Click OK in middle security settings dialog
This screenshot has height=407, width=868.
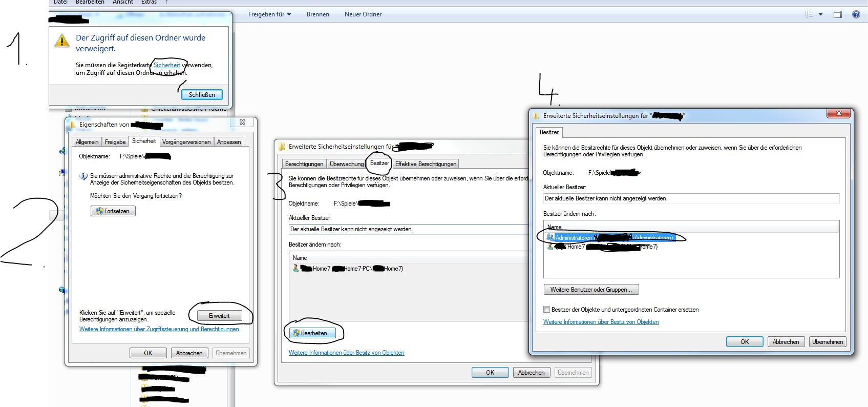point(490,373)
